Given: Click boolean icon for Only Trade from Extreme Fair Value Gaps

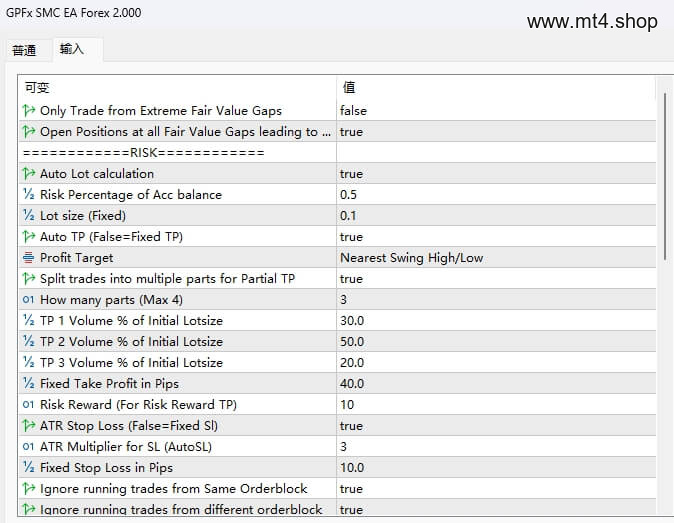Looking at the screenshot, I should coord(29,110).
